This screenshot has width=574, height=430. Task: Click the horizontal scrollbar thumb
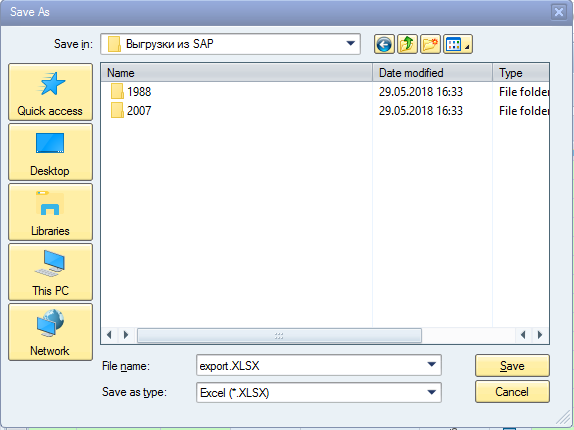pos(279,335)
